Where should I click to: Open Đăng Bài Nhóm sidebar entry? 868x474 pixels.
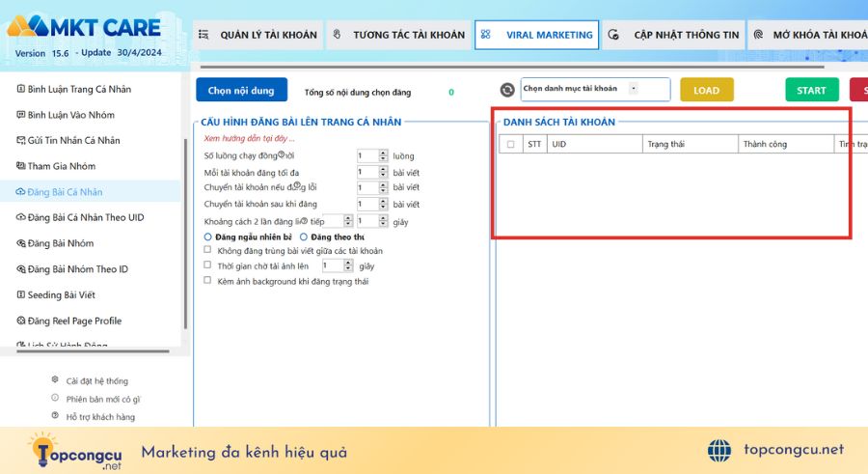coord(55,243)
